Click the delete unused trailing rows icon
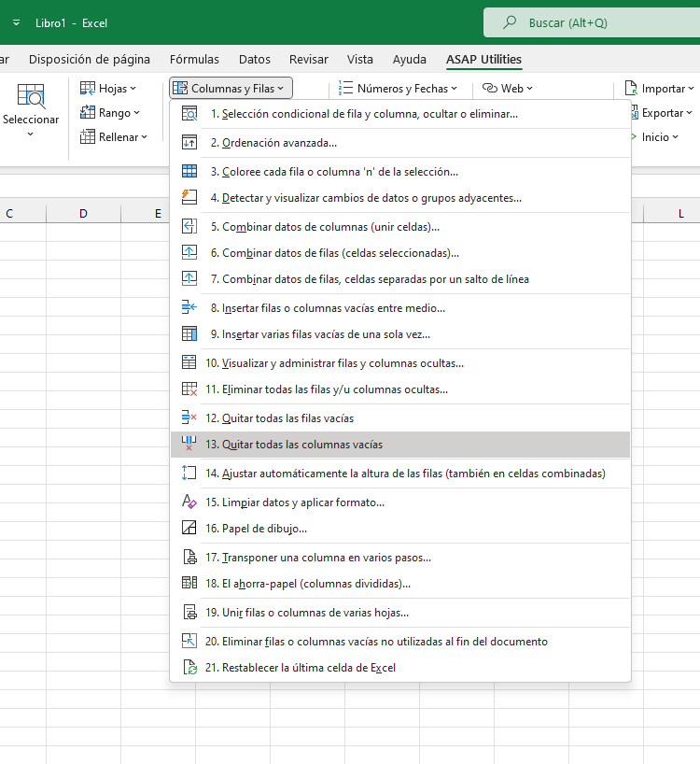Viewport: 700px width, 764px height. click(189, 640)
